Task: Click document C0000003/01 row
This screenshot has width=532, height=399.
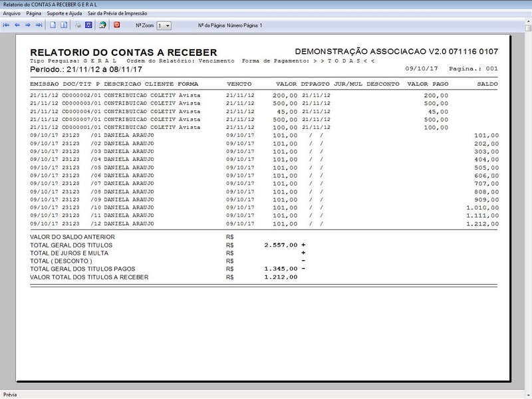Action: [239, 104]
